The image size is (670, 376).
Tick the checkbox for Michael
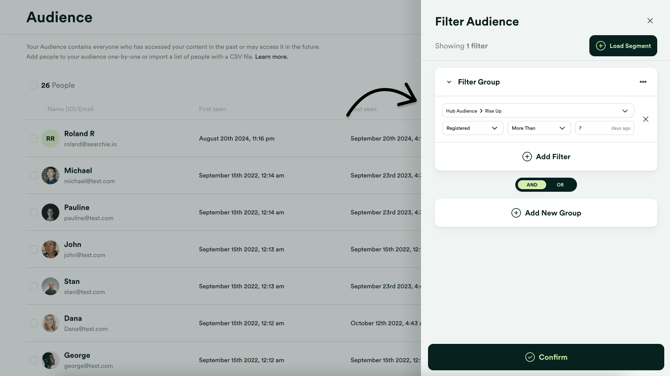33,175
